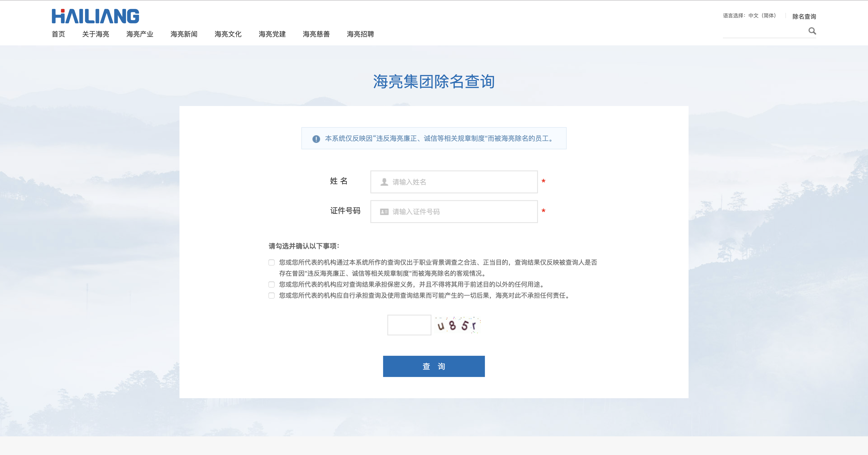
Task: Click the blue exclamation info icon
Action: click(316, 139)
